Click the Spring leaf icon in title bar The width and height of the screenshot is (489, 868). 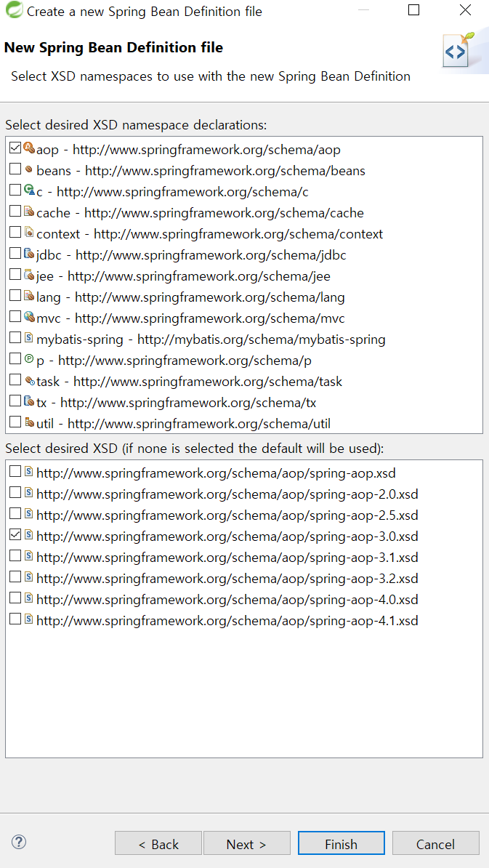[13, 10]
